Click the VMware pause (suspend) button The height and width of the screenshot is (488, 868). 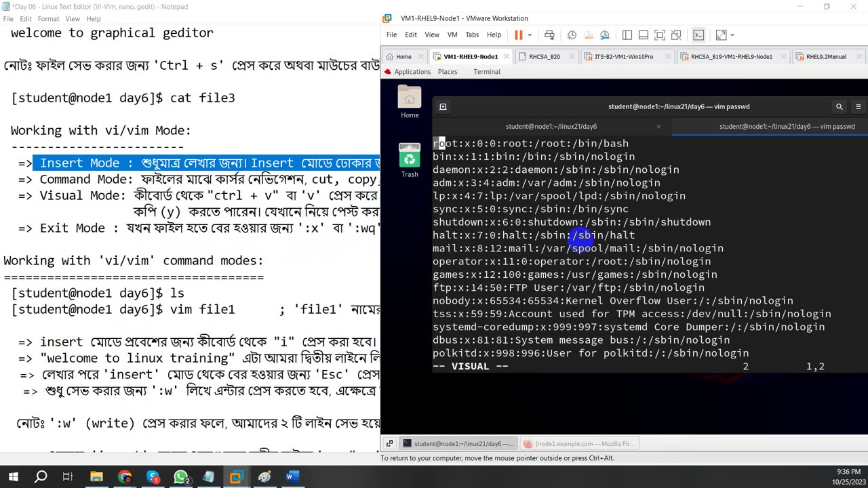coord(519,35)
